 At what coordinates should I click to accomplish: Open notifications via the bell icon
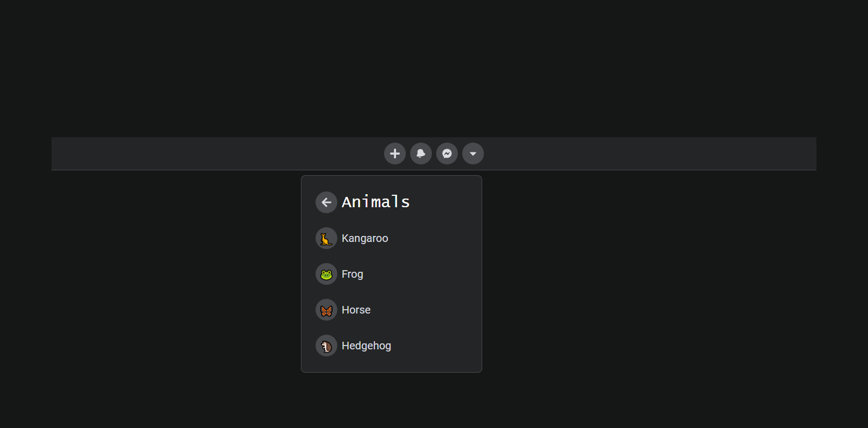[421, 154]
